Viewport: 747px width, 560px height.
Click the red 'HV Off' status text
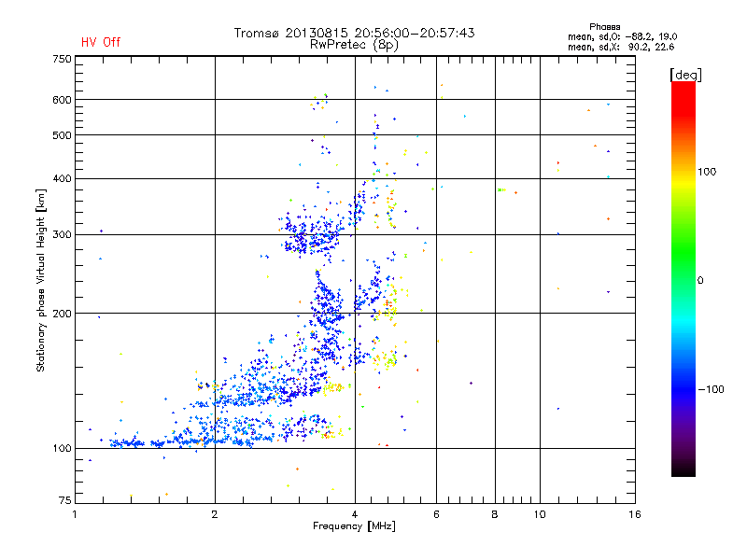click(x=101, y=42)
